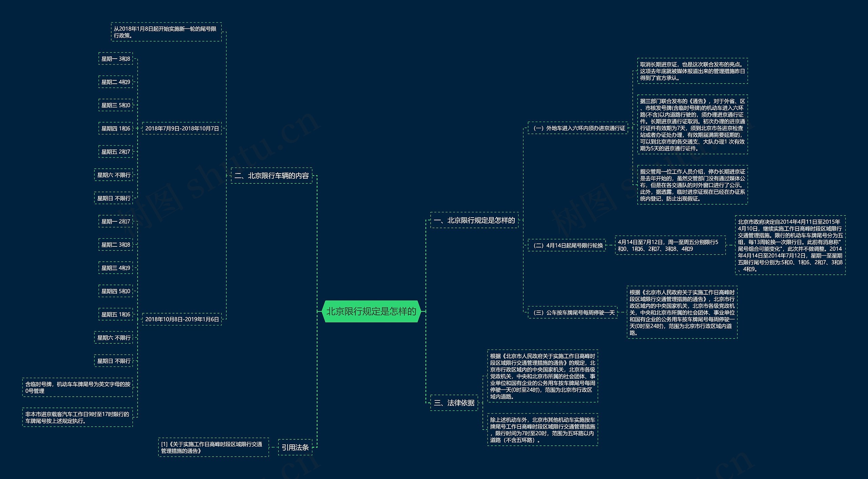
Task: Click the 一、北京限行规定是怎样的 branch node
Action: [x=474, y=220]
